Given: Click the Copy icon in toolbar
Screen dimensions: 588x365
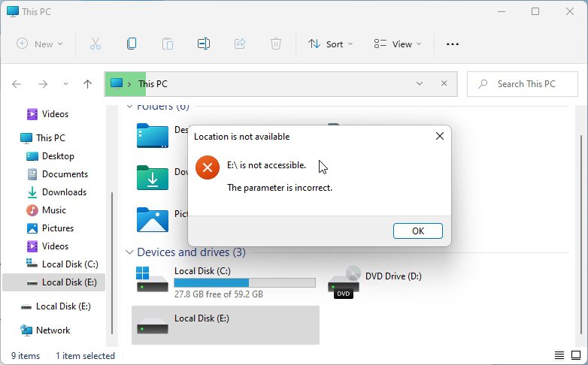Looking at the screenshot, I should click(132, 44).
